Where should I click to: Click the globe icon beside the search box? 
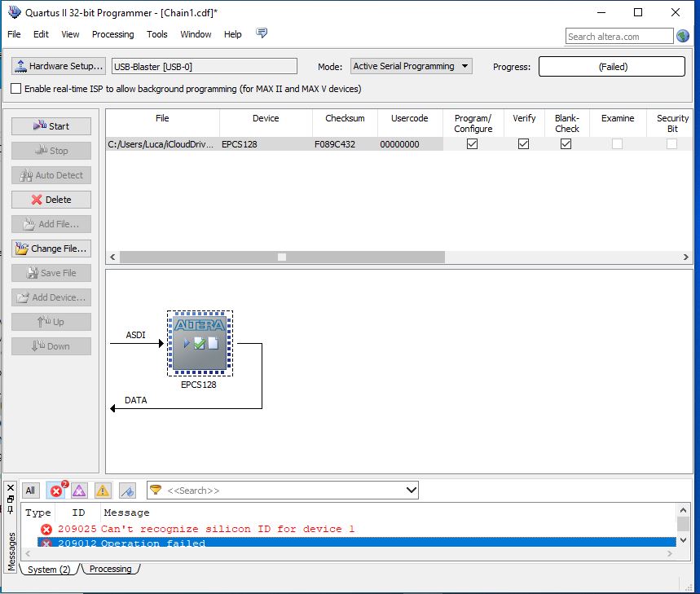pyautogui.click(x=683, y=36)
